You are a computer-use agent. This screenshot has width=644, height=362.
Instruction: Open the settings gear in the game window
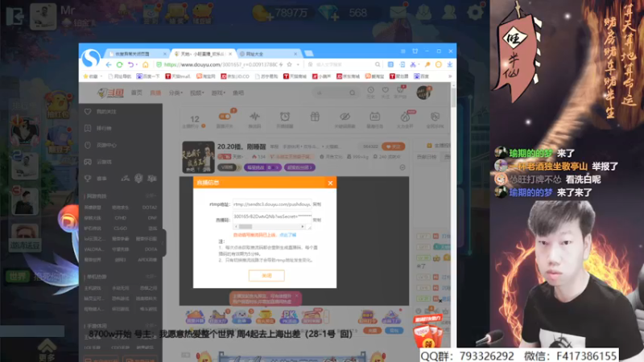(x=476, y=12)
